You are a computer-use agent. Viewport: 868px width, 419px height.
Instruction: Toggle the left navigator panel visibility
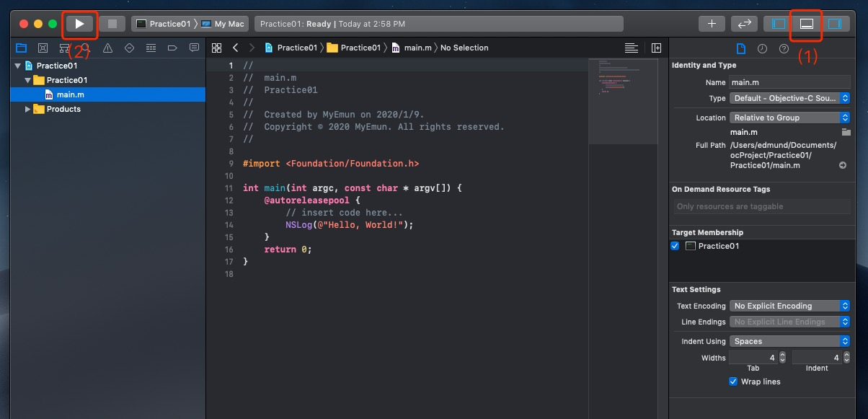click(x=779, y=24)
